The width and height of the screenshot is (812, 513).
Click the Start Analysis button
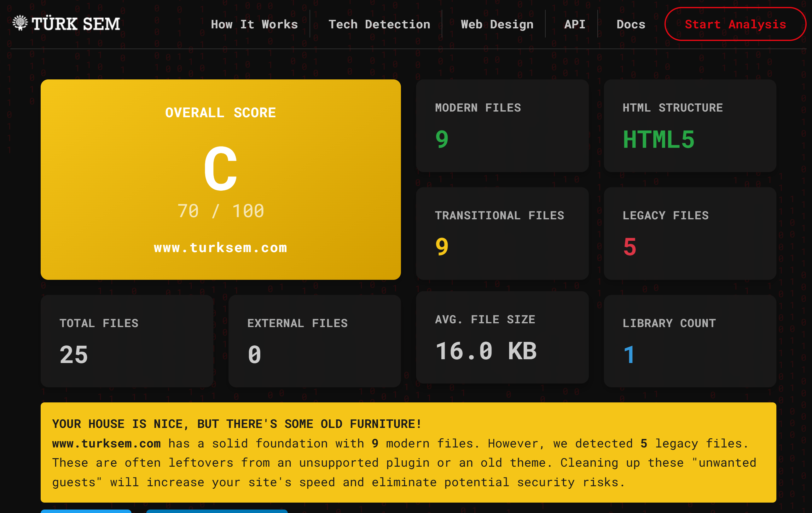coord(735,24)
